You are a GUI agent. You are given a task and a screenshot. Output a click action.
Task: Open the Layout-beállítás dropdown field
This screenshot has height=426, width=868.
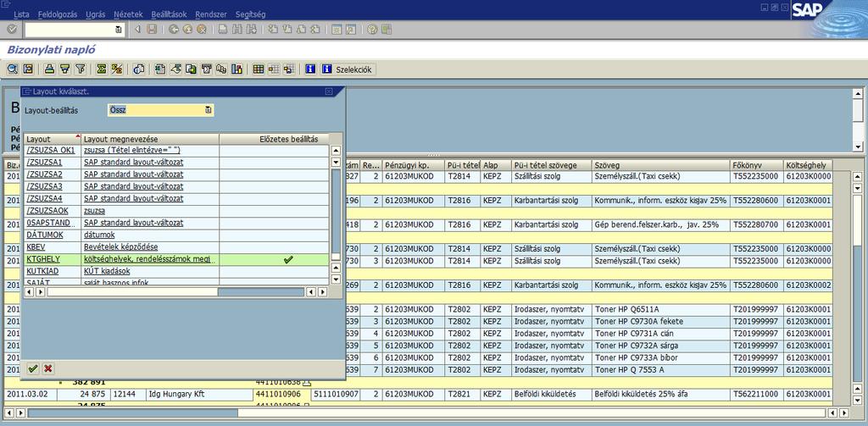(x=209, y=110)
